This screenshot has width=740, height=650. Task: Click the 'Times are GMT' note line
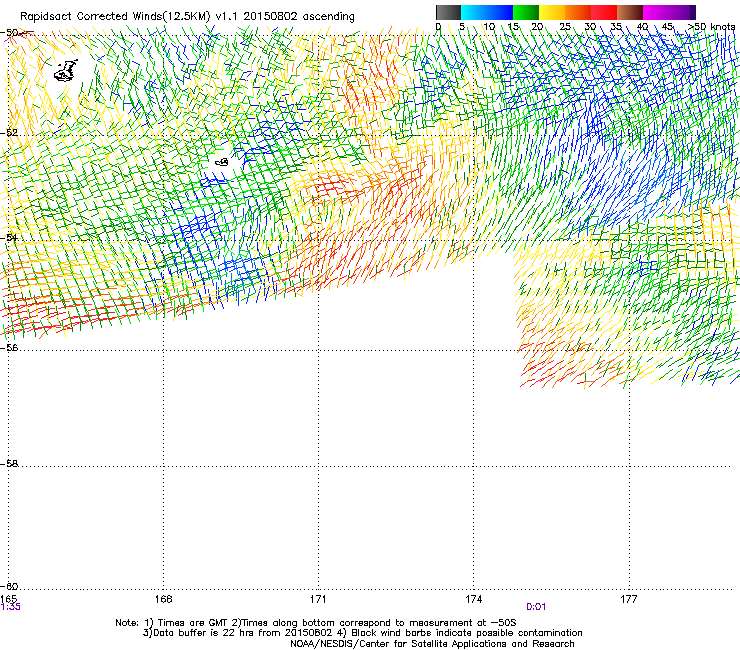[x=316, y=623]
